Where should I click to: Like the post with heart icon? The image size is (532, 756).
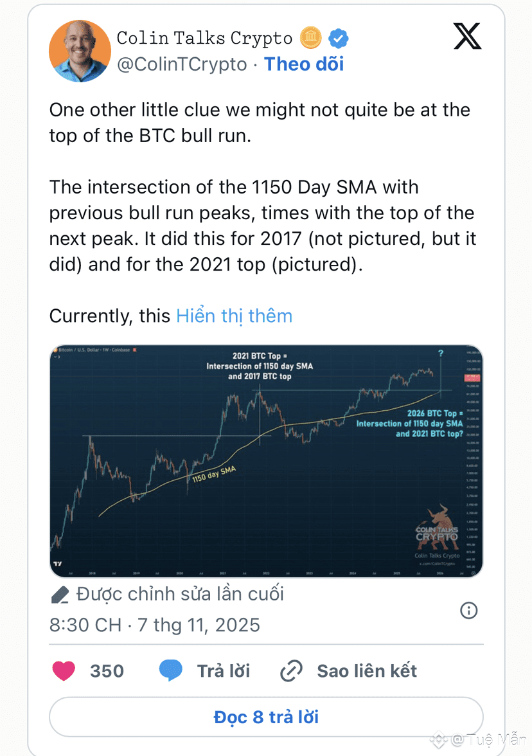[64, 671]
